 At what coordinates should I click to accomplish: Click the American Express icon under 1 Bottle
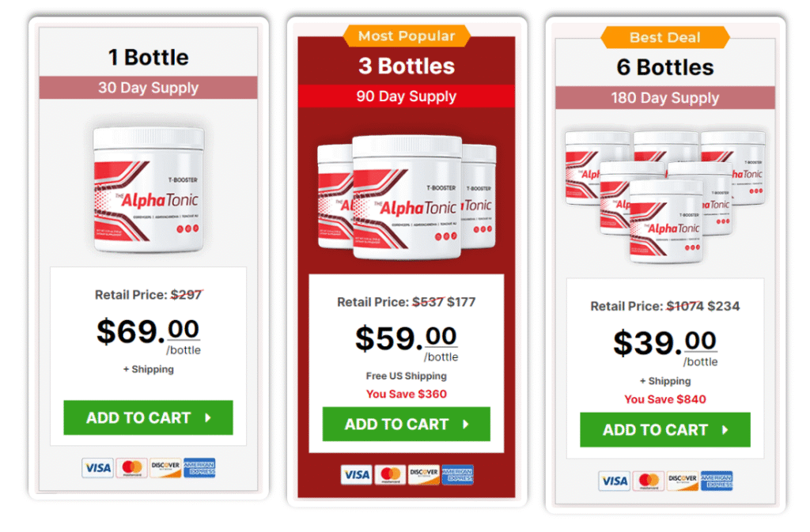click(x=199, y=468)
